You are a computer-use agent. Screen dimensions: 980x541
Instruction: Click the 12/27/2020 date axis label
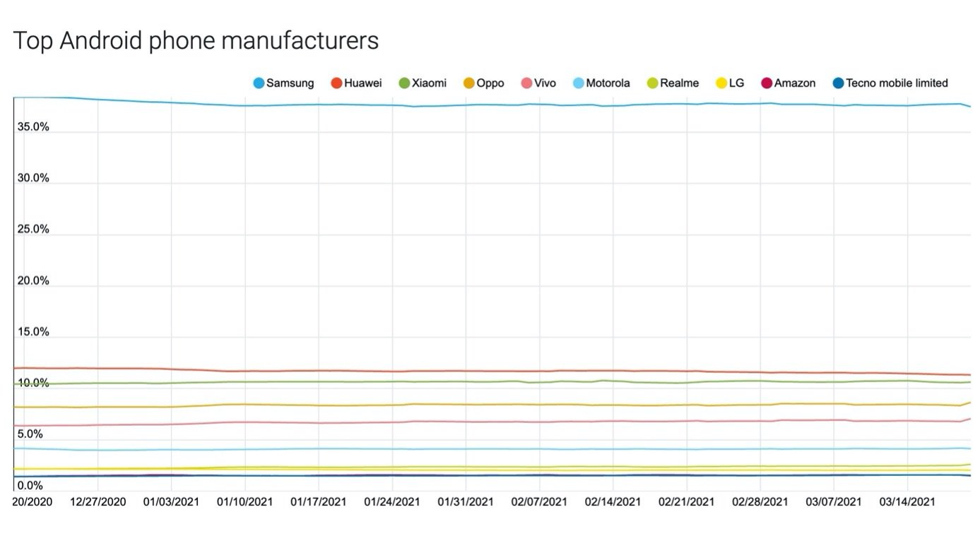98,502
